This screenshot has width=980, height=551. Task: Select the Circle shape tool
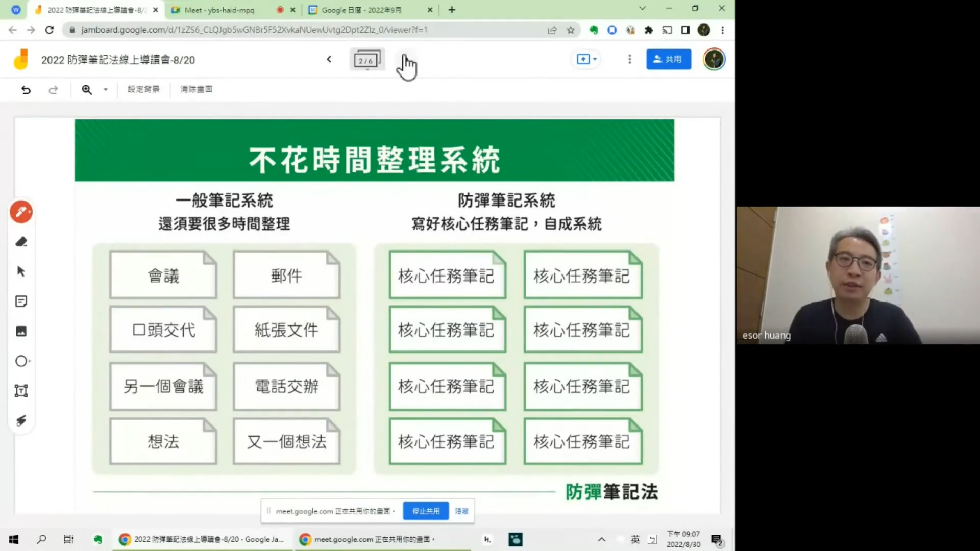(21, 361)
